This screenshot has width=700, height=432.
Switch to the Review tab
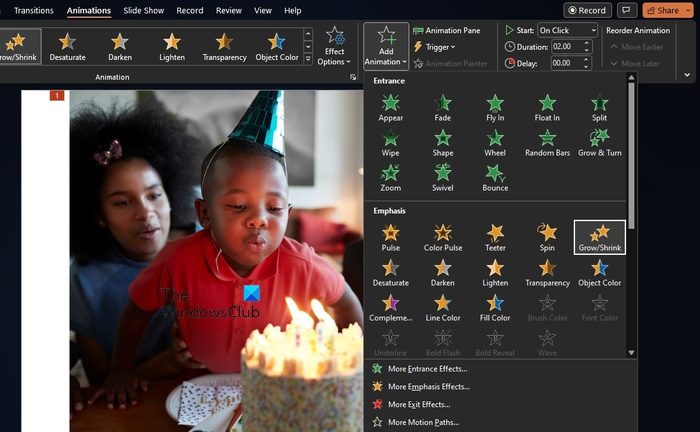click(x=229, y=10)
